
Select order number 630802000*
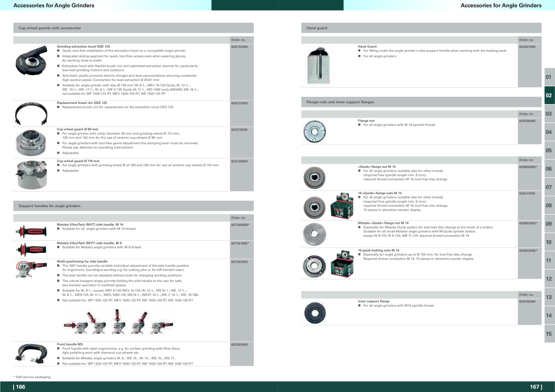pos(528,223)
